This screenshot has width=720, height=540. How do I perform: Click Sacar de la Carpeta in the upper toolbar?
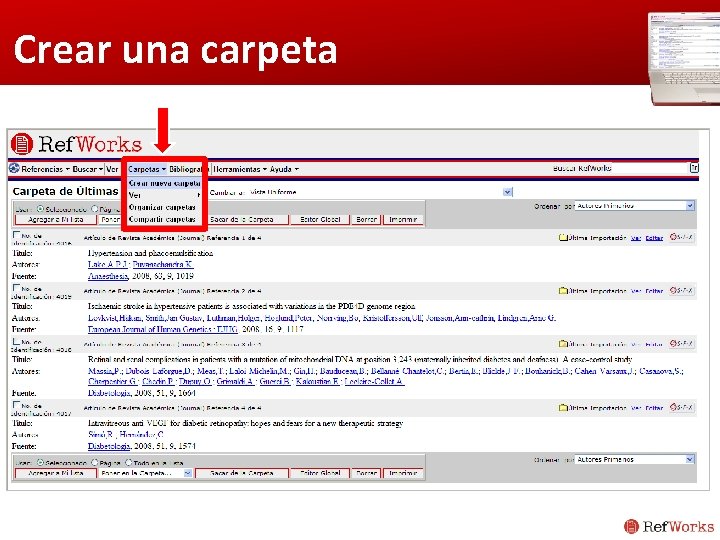pos(242,219)
